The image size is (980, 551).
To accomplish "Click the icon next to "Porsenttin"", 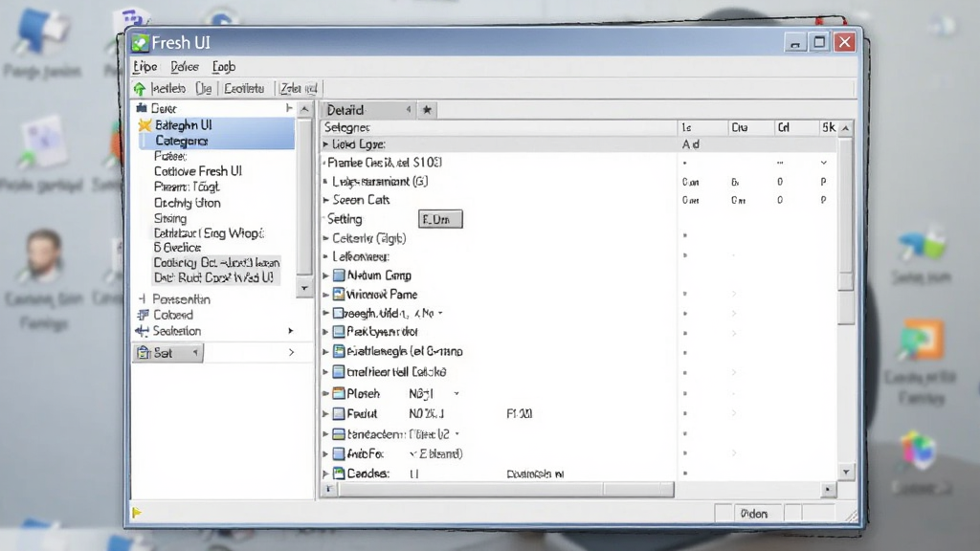I will coord(143,299).
